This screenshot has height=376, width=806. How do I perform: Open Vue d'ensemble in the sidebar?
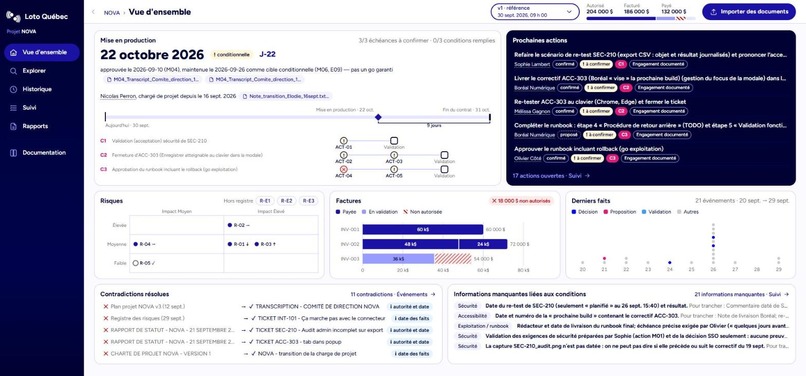42,52
